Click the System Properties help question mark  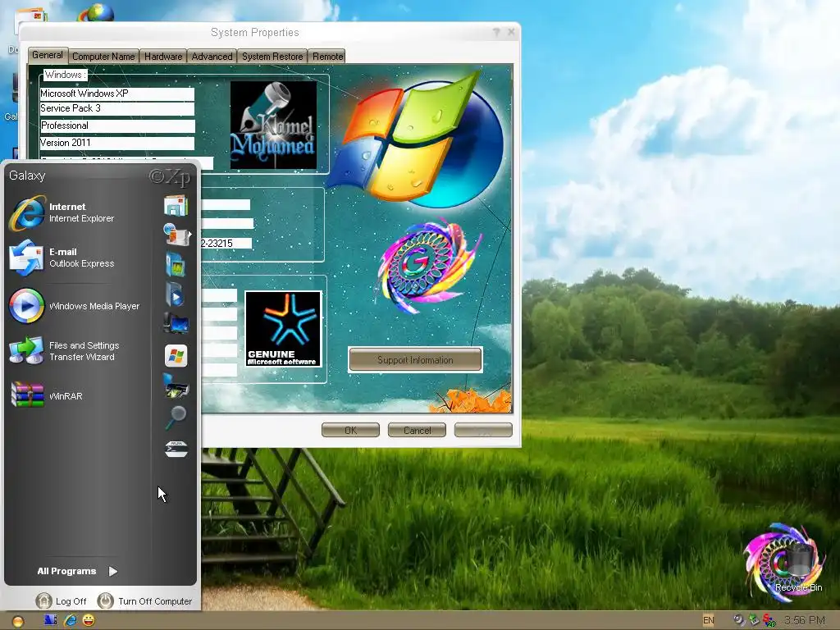[x=496, y=32]
